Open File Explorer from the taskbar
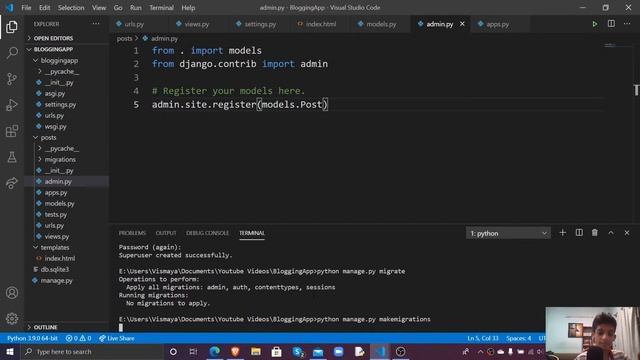Viewport: 640px width, 360px height. (256, 351)
